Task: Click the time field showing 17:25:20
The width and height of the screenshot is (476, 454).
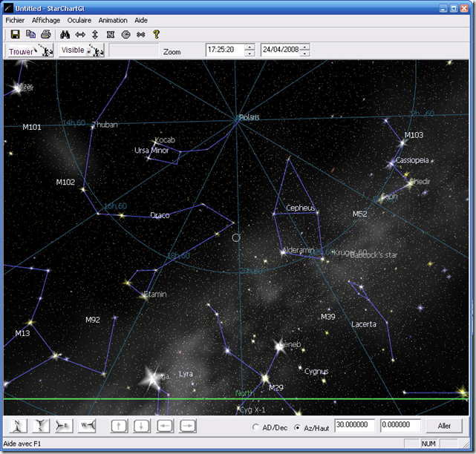Action: (x=225, y=50)
